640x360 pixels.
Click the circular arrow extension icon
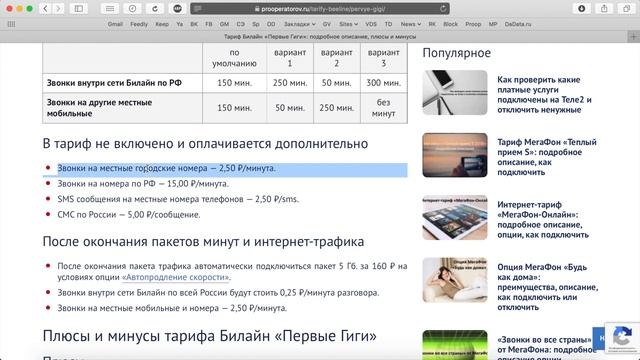(x=155, y=9)
